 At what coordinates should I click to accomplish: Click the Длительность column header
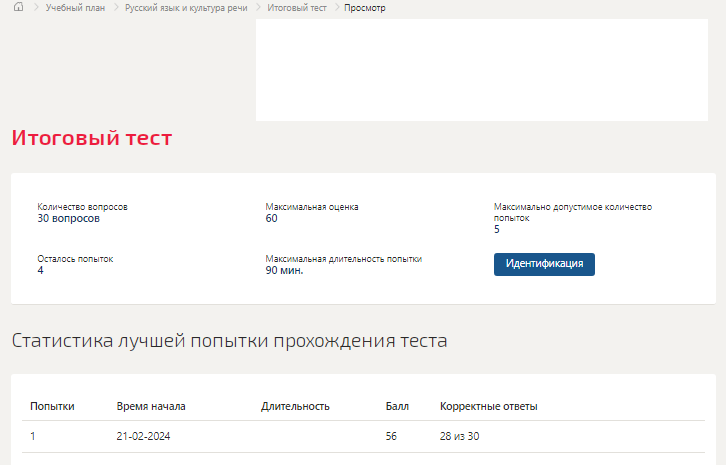295,406
